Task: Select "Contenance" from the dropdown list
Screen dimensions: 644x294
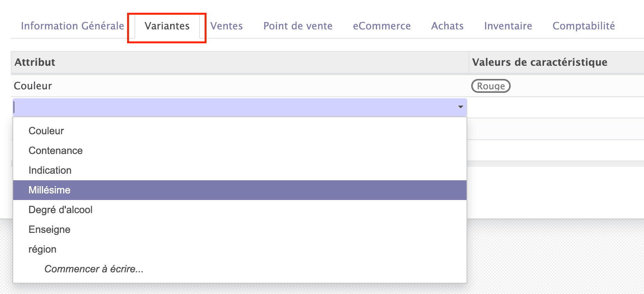Action: coord(55,150)
